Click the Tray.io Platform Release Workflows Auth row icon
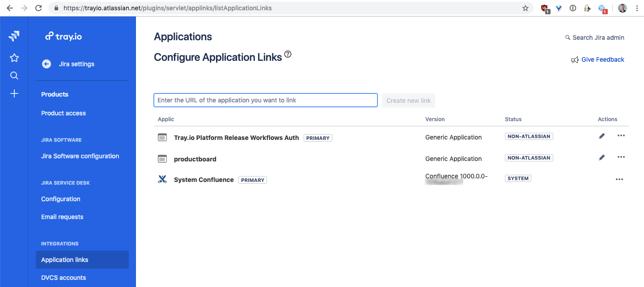Image resolution: width=644 pixels, height=287 pixels. tap(162, 137)
